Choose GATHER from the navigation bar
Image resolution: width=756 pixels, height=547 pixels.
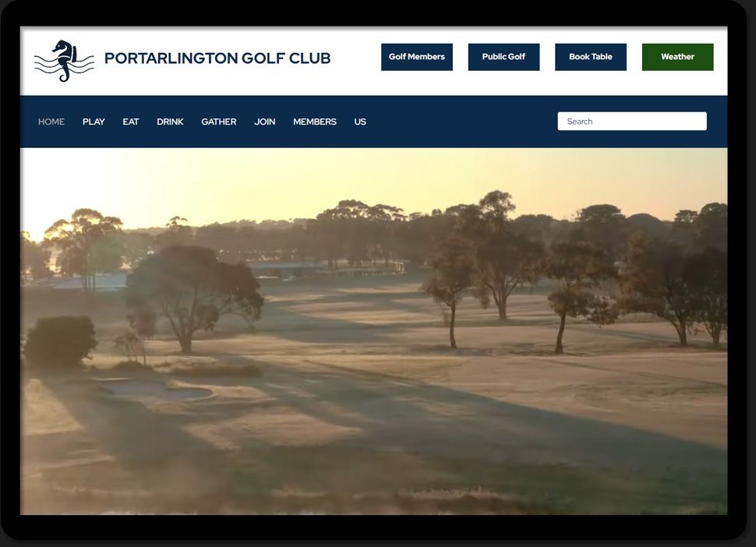218,122
